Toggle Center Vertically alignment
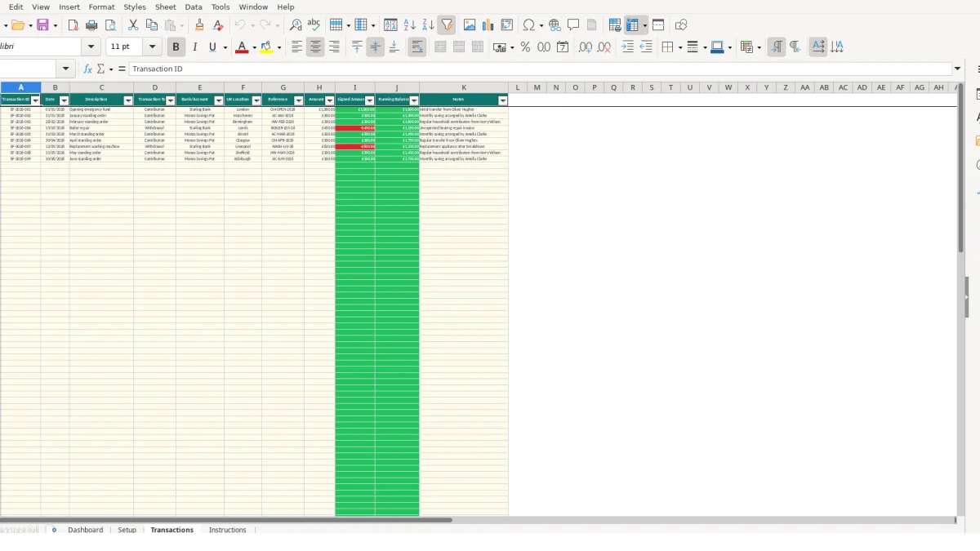 click(x=376, y=47)
